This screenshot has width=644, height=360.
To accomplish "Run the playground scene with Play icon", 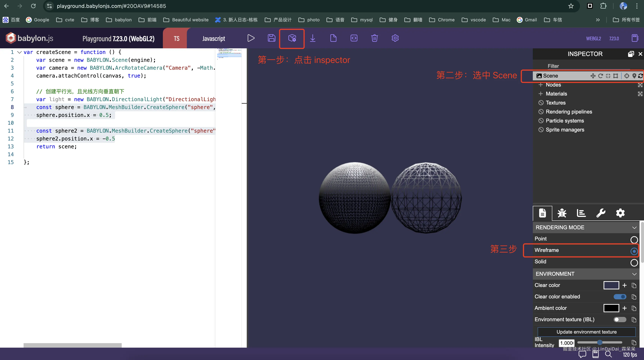I will (x=251, y=38).
